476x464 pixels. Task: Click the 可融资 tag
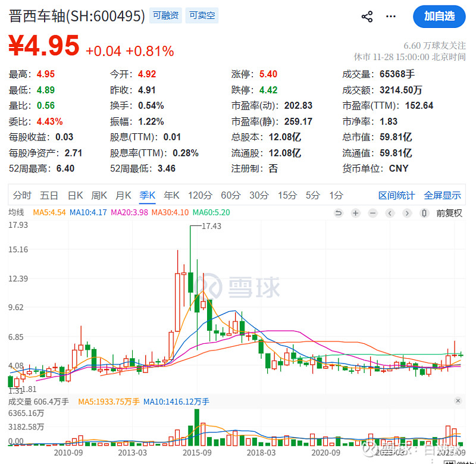(165, 15)
